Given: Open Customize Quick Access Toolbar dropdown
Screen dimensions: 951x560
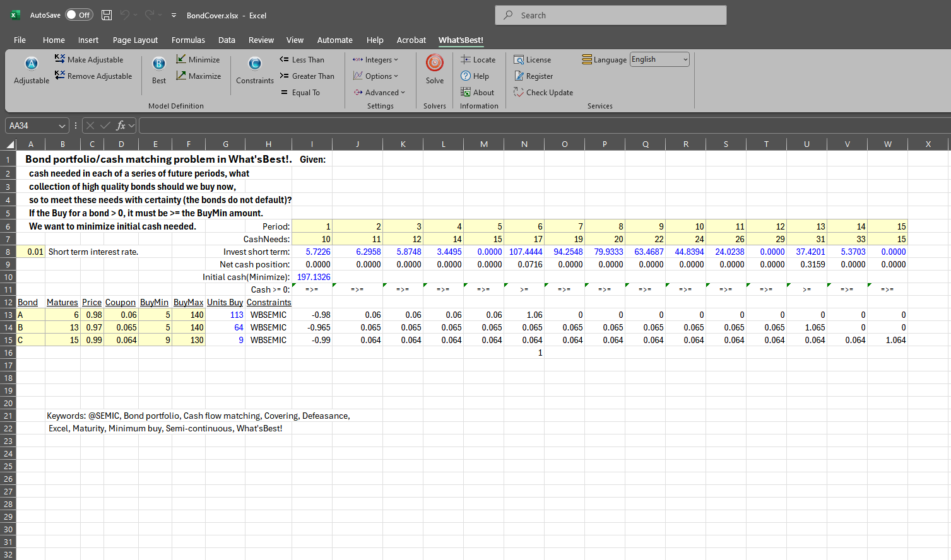Looking at the screenshot, I should pos(174,15).
